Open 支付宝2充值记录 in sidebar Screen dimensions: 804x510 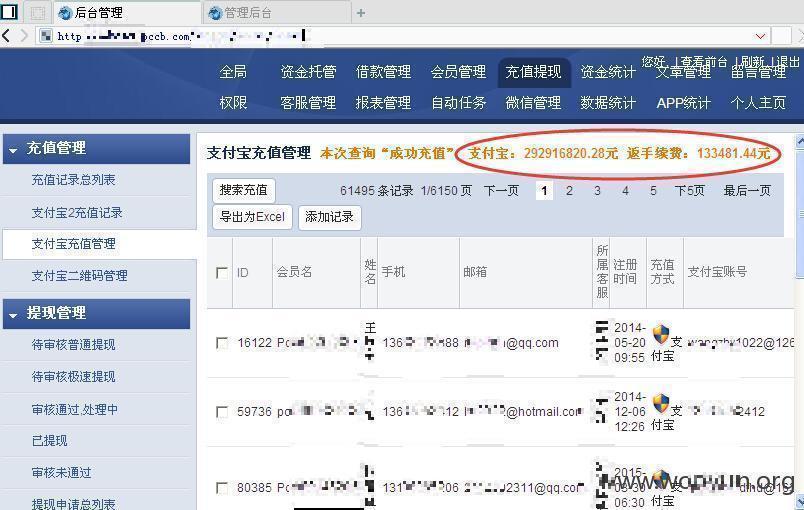pos(77,213)
